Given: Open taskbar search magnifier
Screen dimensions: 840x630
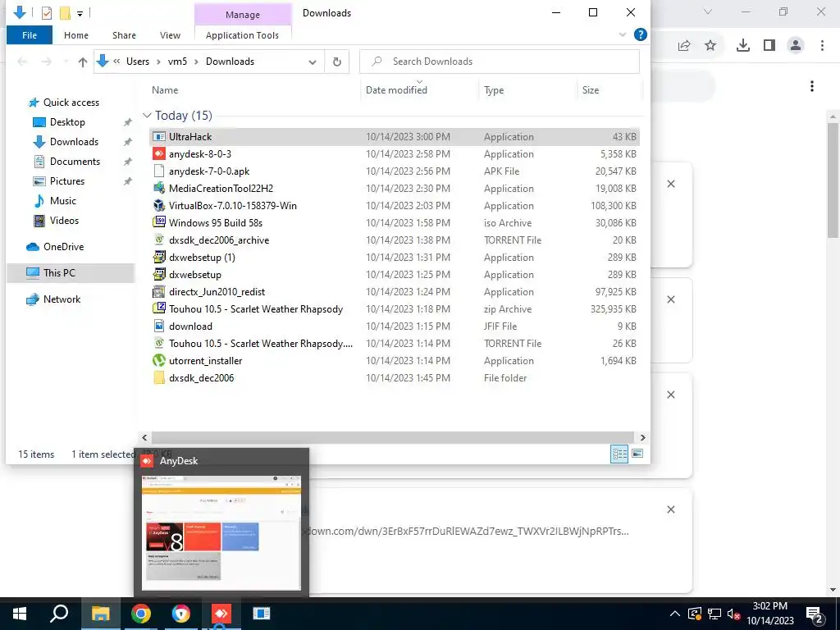Looking at the screenshot, I should pos(59,614).
